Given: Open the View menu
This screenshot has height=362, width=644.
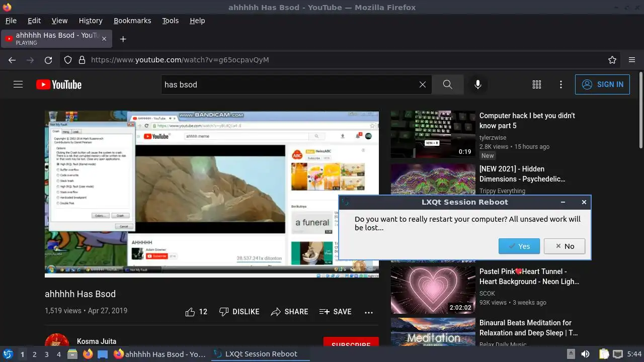Looking at the screenshot, I should [x=59, y=21].
